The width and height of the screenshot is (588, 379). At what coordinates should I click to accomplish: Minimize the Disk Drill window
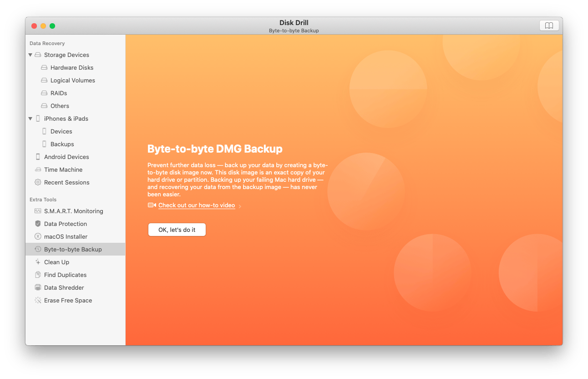click(x=43, y=26)
